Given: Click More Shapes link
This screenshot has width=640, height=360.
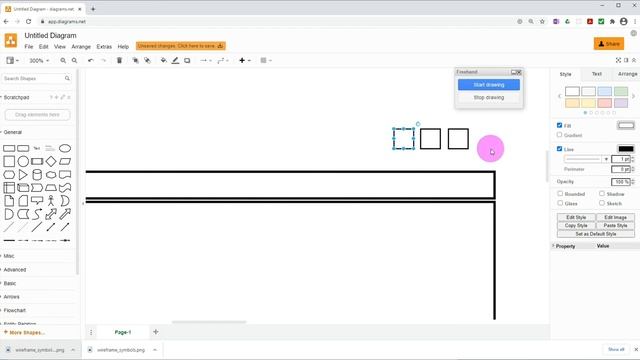Looking at the screenshot, I should [24, 333].
